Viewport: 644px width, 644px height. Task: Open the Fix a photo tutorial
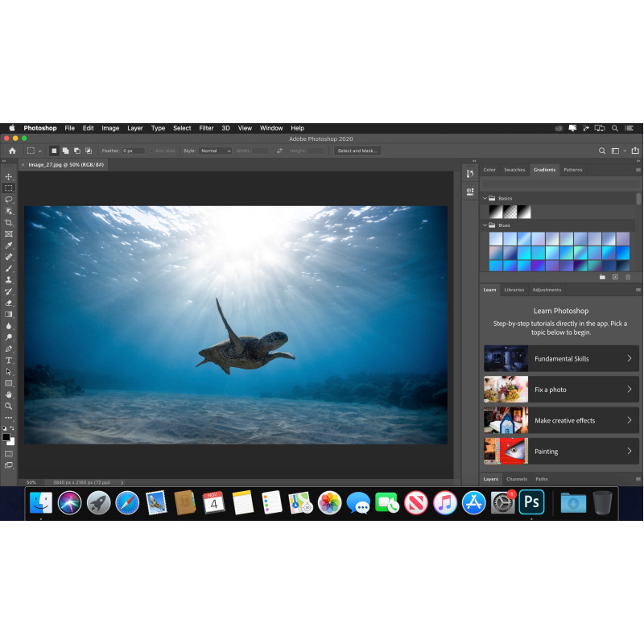click(561, 390)
